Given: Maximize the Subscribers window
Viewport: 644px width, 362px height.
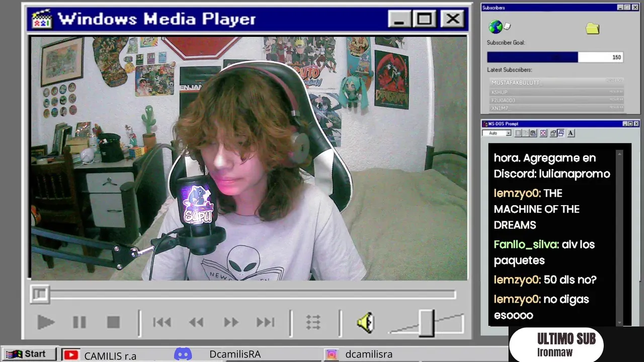Looking at the screenshot, I should click(x=627, y=7).
